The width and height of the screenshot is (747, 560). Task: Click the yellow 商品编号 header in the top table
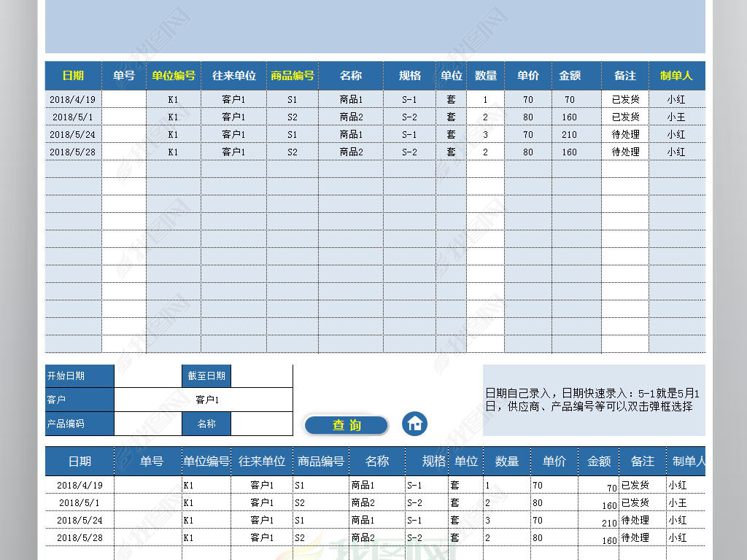pos(293,76)
